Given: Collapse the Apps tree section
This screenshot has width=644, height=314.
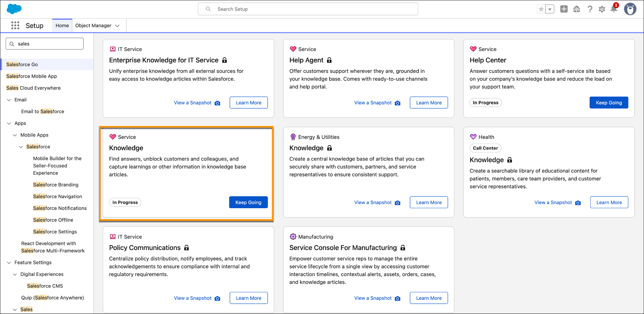Looking at the screenshot, I should point(9,123).
